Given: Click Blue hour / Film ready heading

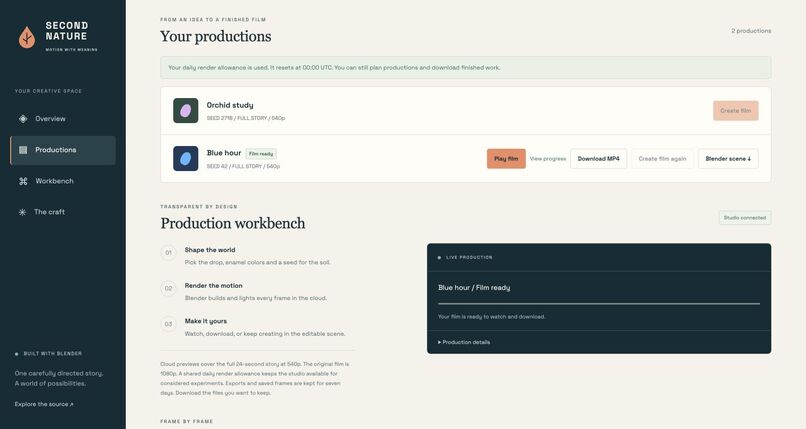Looking at the screenshot, I should 474,288.
